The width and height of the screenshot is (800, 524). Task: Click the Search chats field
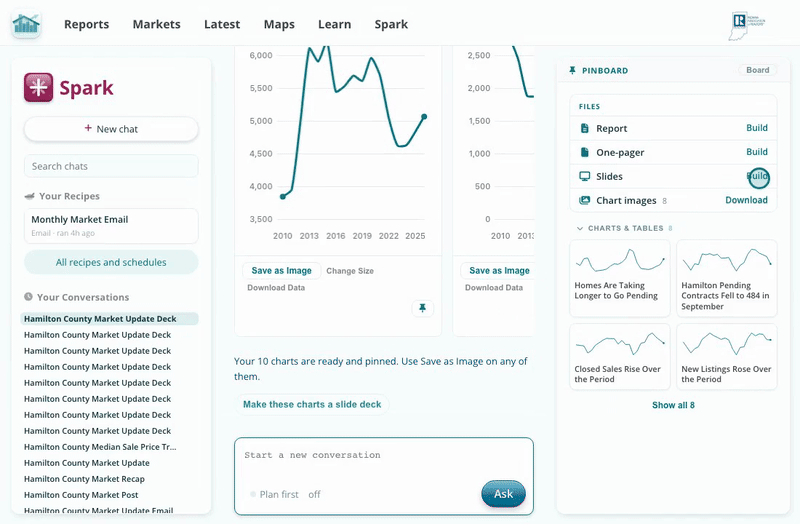pyautogui.click(x=111, y=166)
